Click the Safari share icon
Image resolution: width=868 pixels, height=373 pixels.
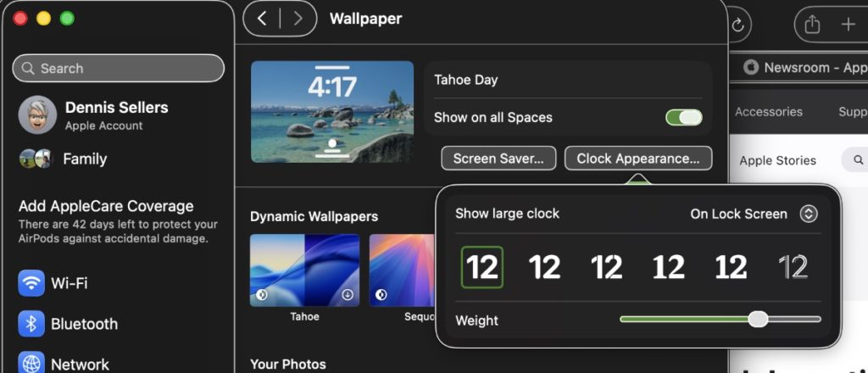[812, 25]
